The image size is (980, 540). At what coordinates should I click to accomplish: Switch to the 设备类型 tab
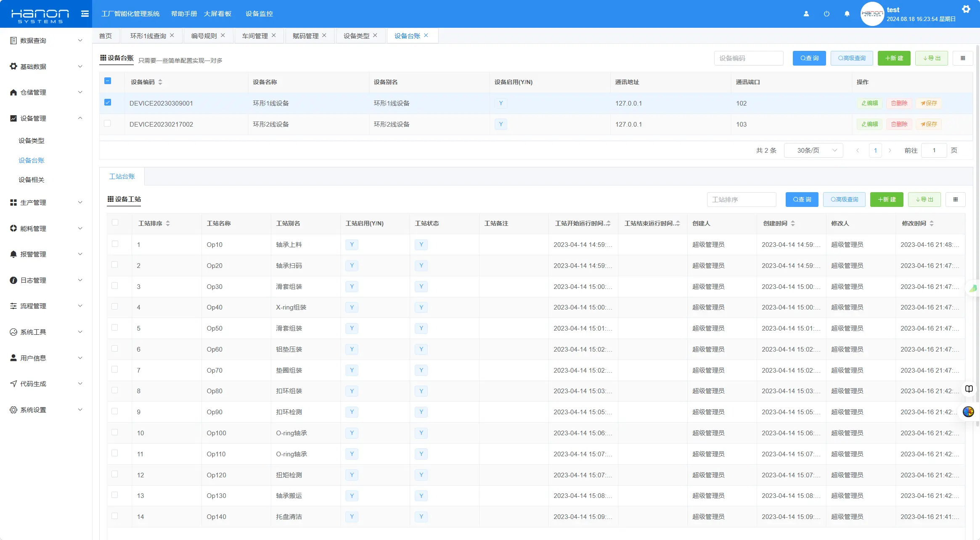pyautogui.click(x=356, y=36)
